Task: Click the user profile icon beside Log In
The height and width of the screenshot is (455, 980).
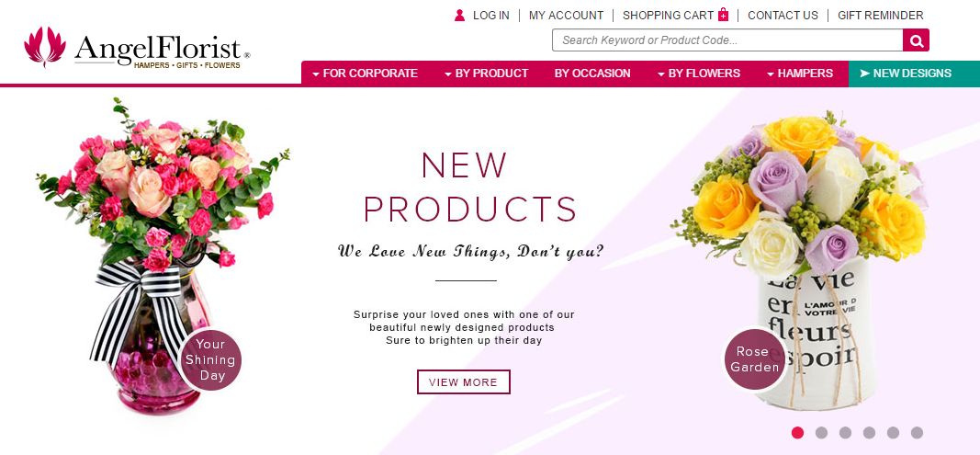Action: coord(459,15)
